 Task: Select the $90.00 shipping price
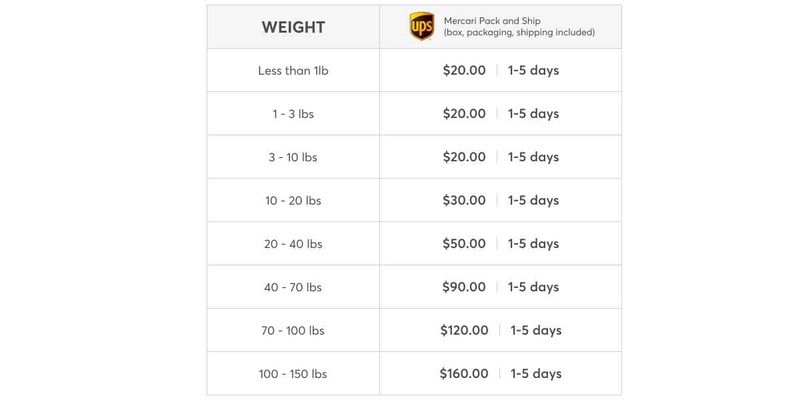[x=464, y=287]
